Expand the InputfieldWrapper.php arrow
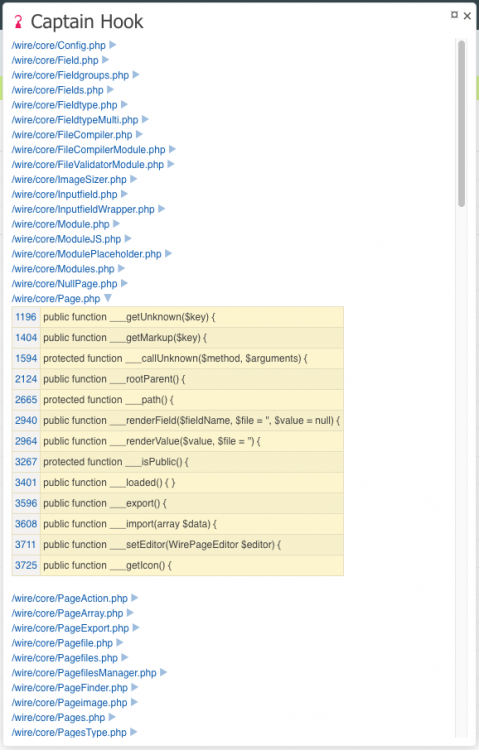Image resolution: width=479 pixels, height=750 pixels. point(161,209)
